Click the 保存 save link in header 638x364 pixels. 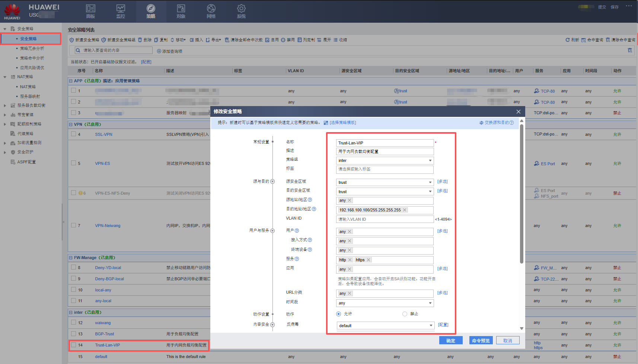615,7
